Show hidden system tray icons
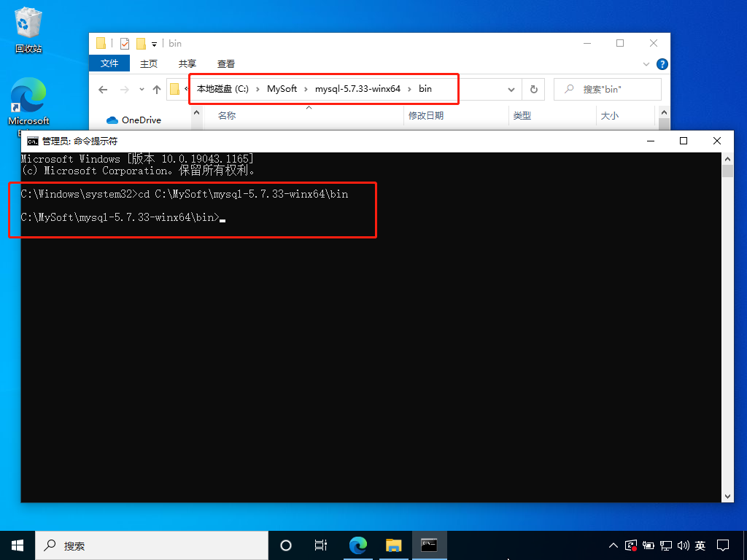This screenshot has height=560, width=747. 614,545
